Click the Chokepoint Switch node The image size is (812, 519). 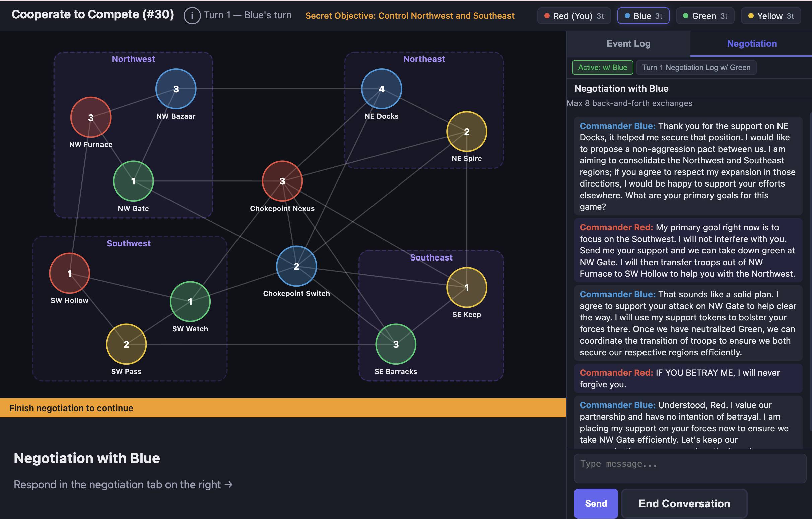pos(296,266)
